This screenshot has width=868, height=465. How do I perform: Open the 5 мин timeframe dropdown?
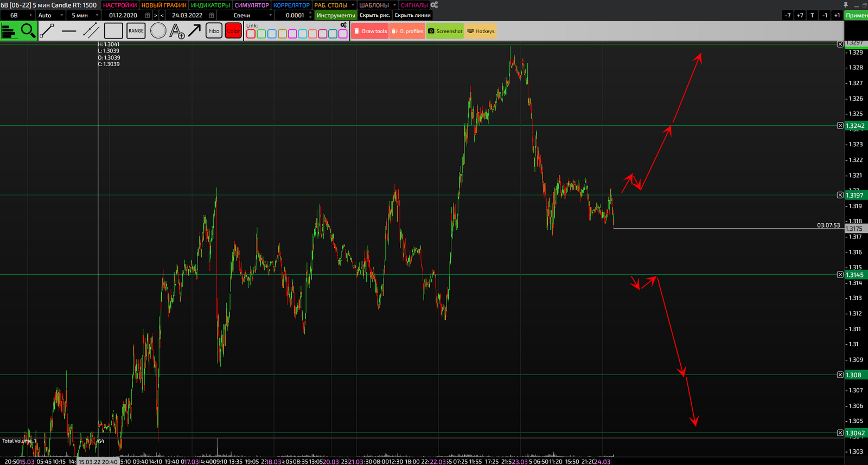tap(84, 15)
